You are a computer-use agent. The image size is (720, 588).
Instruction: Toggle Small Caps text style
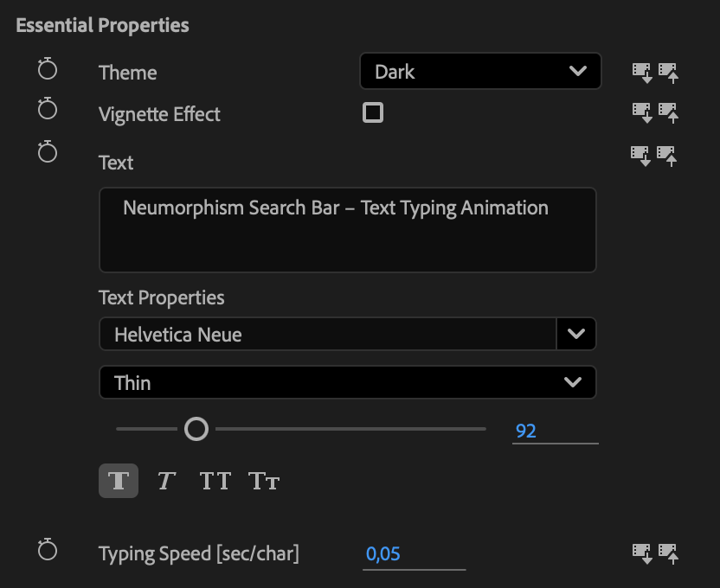point(264,481)
